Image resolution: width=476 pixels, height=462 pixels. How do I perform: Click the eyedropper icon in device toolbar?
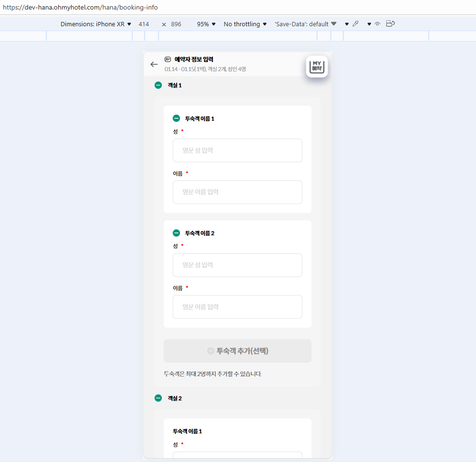356,24
